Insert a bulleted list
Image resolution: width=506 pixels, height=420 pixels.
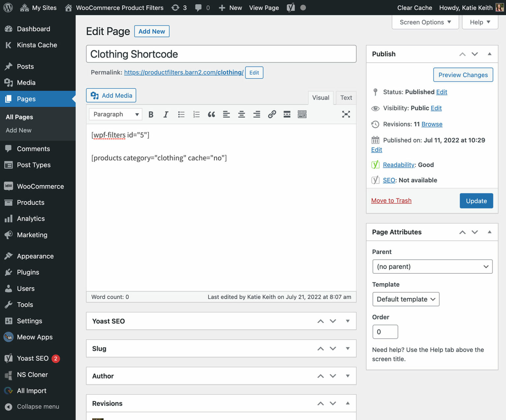[x=181, y=114]
